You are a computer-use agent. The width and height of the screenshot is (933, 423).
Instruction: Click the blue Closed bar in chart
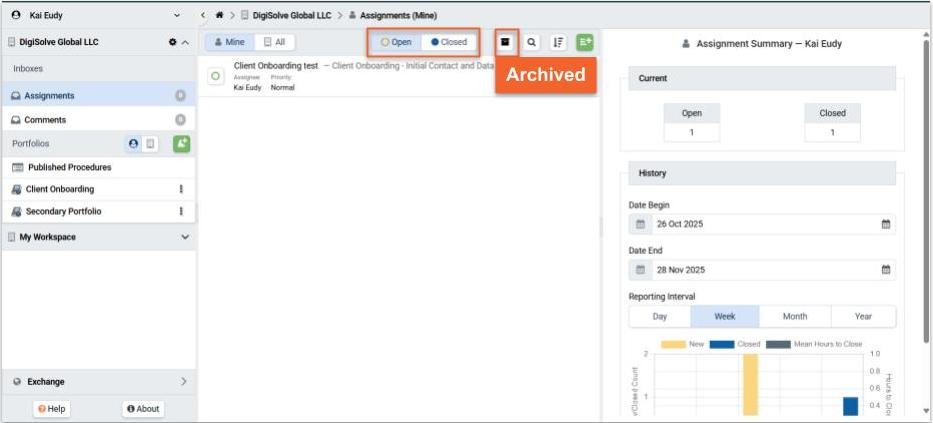[x=850, y=406]
